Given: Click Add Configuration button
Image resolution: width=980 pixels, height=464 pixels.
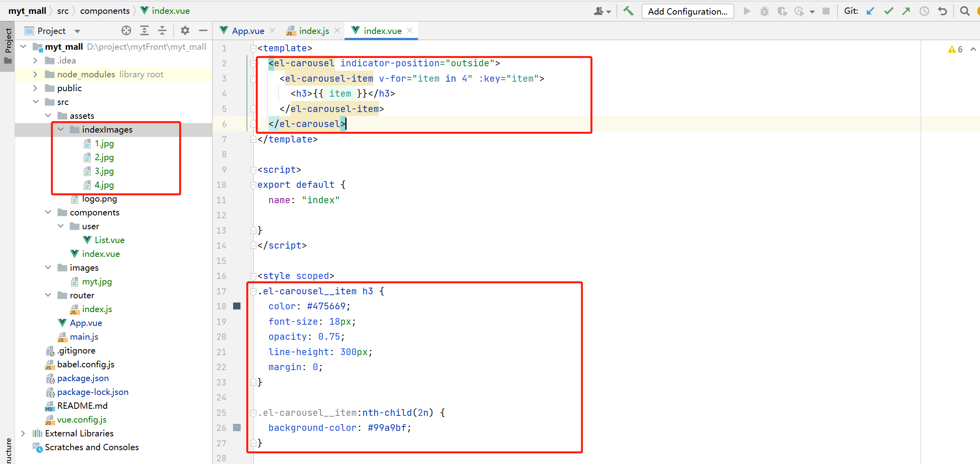Looking at the screenshot, I should (x=688, y=11).
